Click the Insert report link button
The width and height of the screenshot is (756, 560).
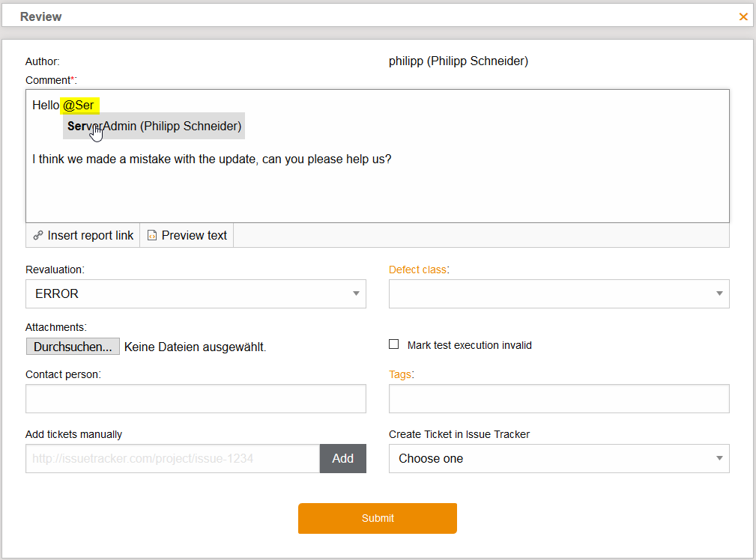[83, 236]
